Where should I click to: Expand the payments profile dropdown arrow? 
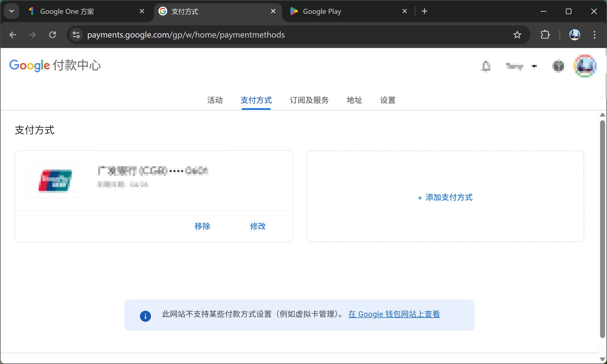pos(534,66)
